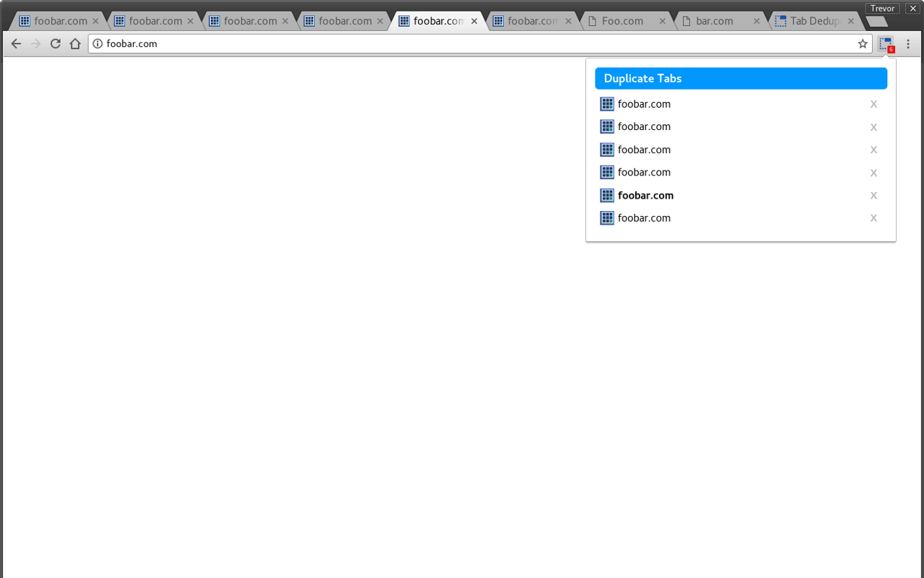This screenshot has height=578, width=924.
Task: Close the bold foobar.com duplicate via its X
Action: tap(873, 196)
